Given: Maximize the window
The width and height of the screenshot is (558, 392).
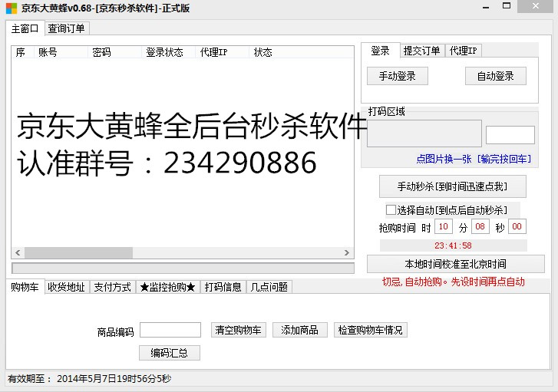Looking at the screenshot, I should [x=507, y=6].
